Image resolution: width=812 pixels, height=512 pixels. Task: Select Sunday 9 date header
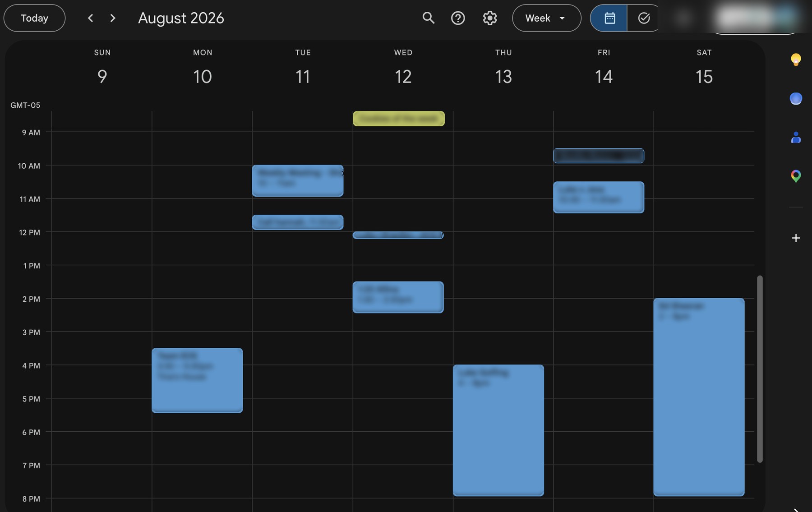tap(102, 76)
